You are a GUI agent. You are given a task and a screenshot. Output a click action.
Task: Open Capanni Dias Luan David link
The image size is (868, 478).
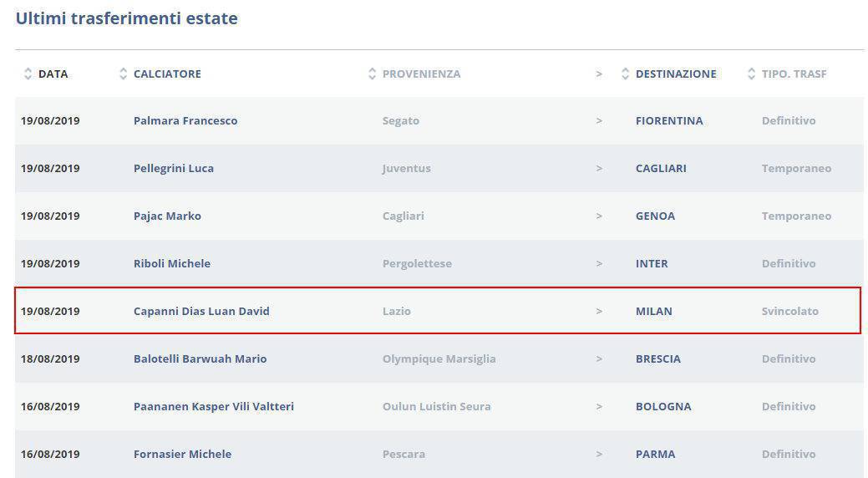pyautogui.click(x=201, y=311)
